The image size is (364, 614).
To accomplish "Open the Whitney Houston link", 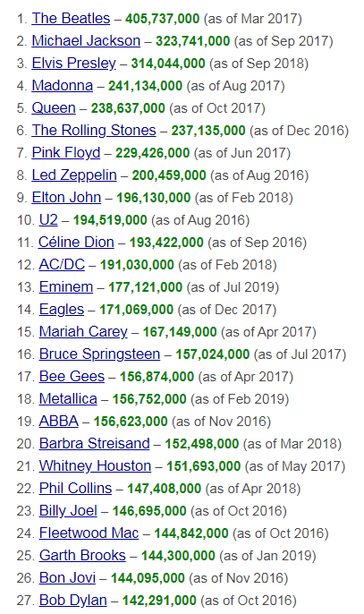I will (x=95, y=465).
